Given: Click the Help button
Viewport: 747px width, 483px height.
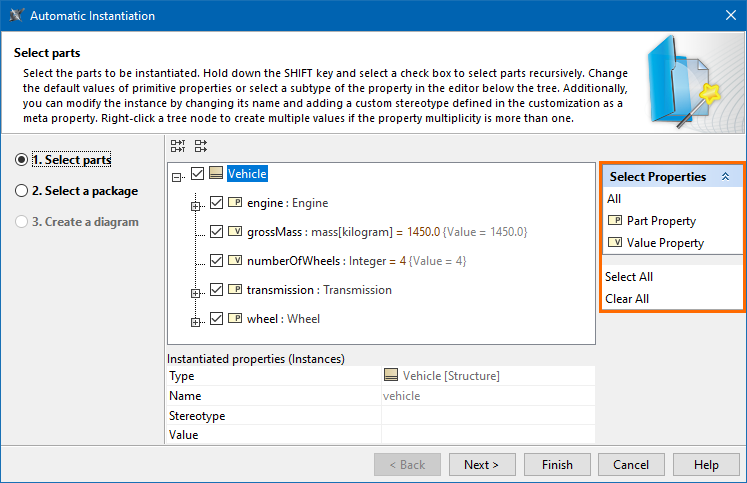Looking at the screenshot, I should coord(706,464).
